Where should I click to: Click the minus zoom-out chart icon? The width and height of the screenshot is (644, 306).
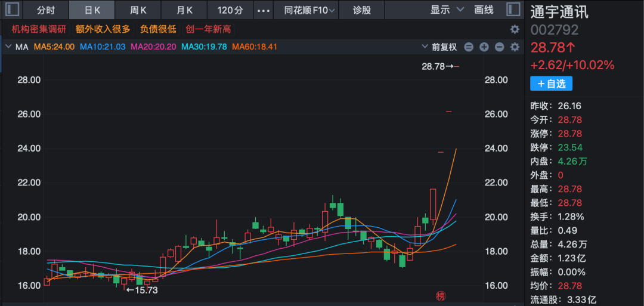[499, 47]
